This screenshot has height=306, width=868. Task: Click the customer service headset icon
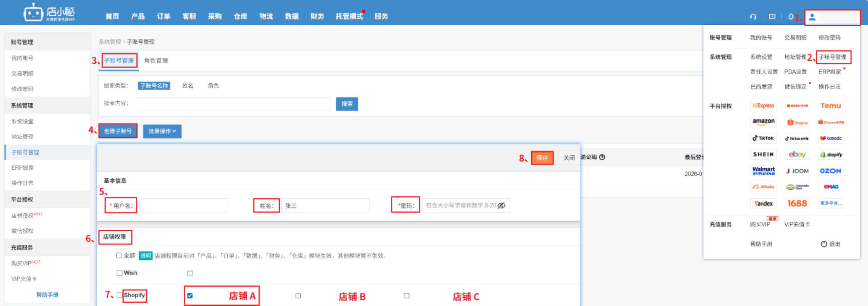[x=753, y=16]
